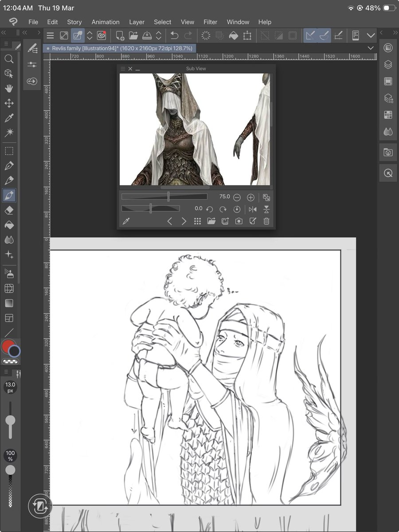Screen dimensions: 399x532
Task: Click the up/down stepper beside touch gesture icon
Action: point(90,36)
